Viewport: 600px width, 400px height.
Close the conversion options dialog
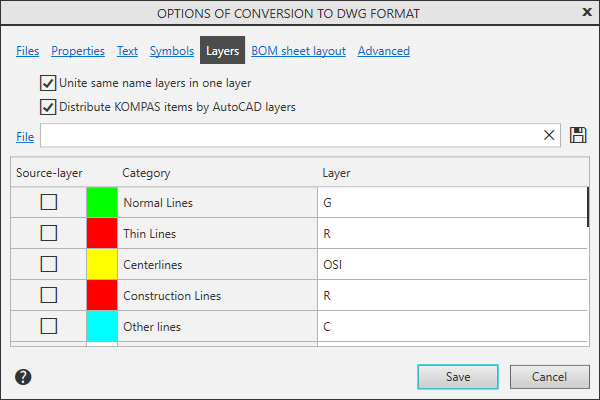(x=586, y=12)
